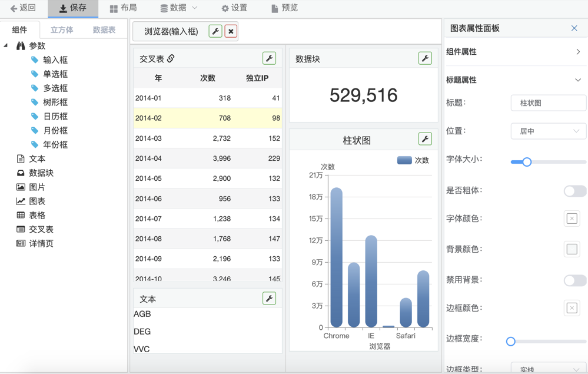Click the inbox icon for 数据块 component

[21, 173]
